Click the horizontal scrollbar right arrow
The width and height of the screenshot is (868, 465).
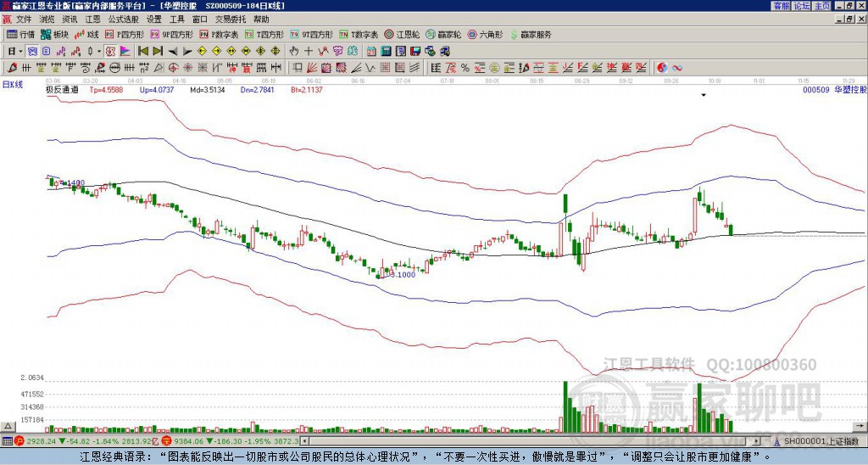pos(757,441)
